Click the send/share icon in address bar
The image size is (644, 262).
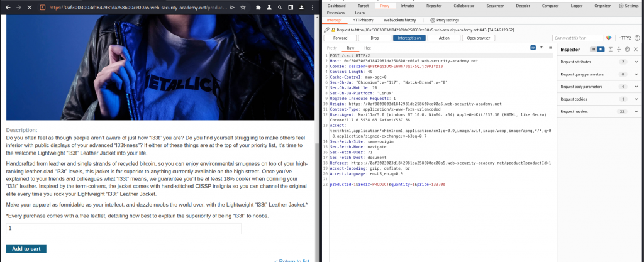tap(232, 8)
